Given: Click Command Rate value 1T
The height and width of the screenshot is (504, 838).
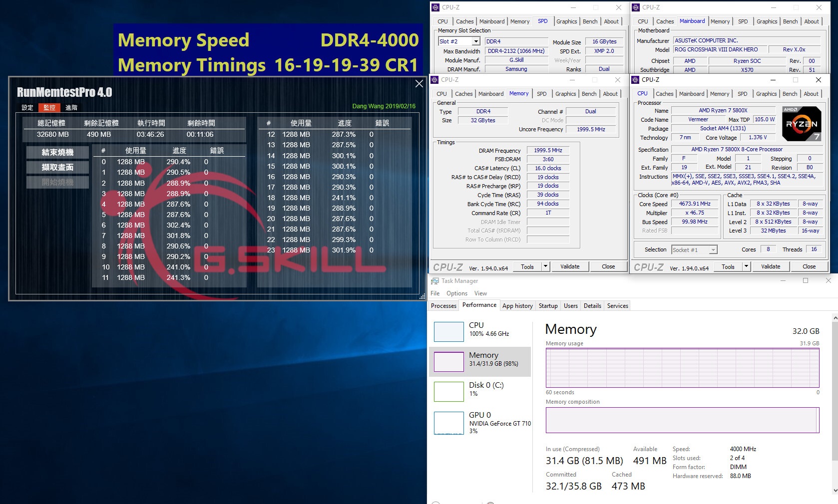Looking at the screenshot, I should pos(548,213).
